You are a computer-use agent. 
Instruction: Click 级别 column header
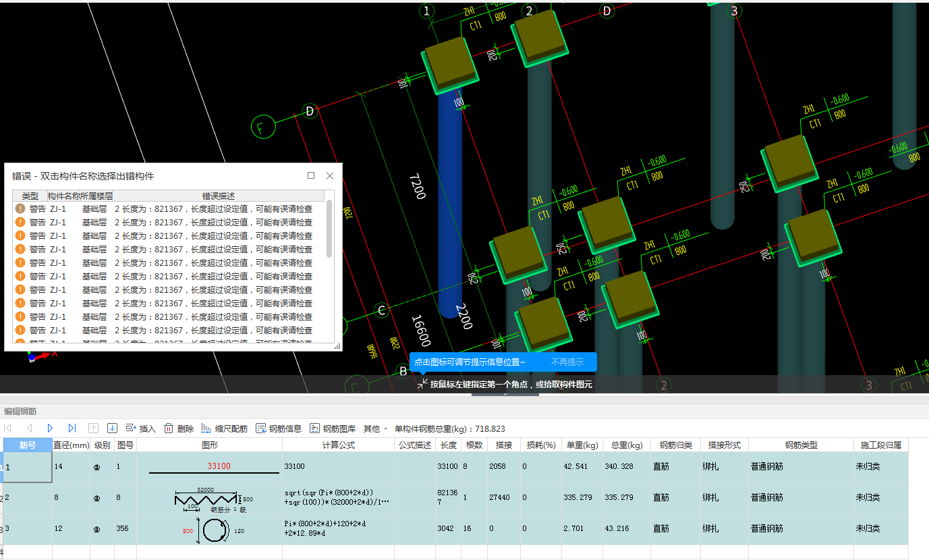103,445
